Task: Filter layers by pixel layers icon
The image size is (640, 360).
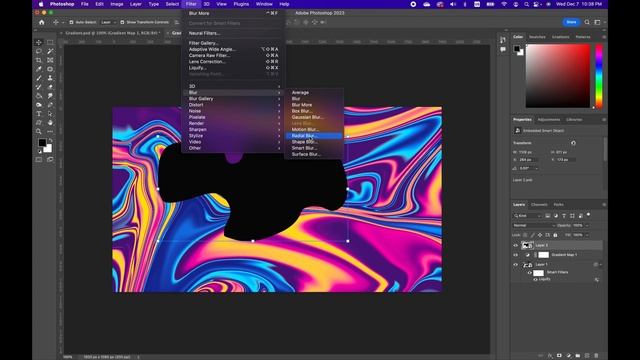Action: coord(548,216)
